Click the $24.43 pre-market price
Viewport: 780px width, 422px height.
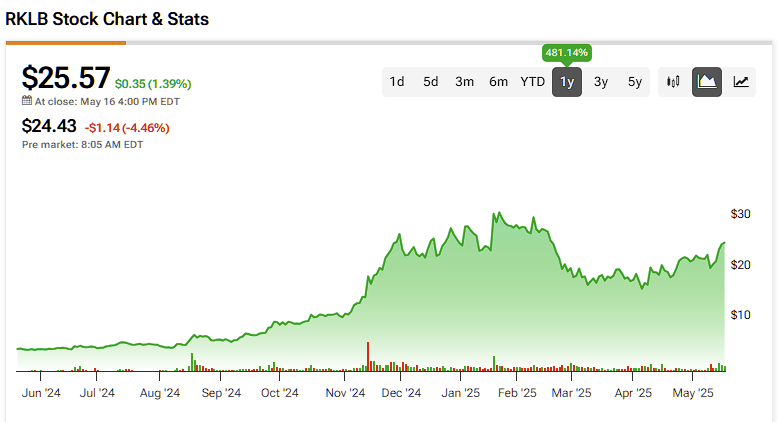(49, 126)
